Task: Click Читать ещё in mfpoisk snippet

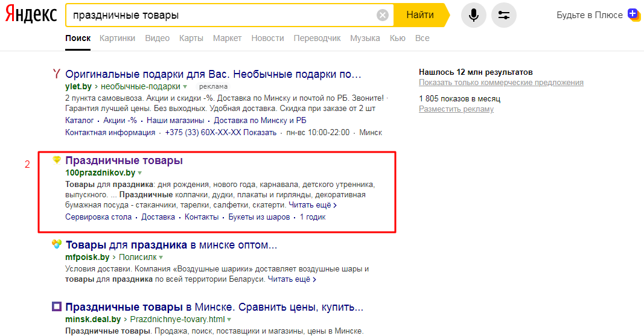Action: [x=292, y=279]
